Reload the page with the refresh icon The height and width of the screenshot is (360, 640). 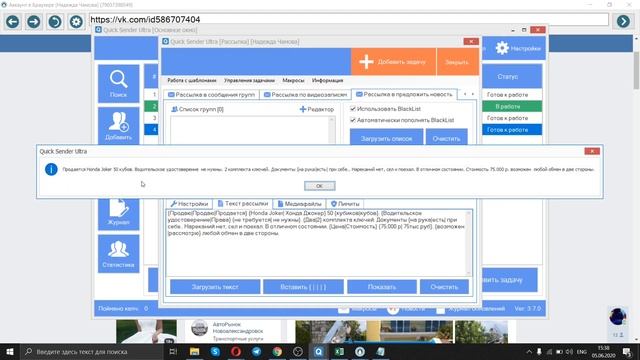tap(55, 21)
